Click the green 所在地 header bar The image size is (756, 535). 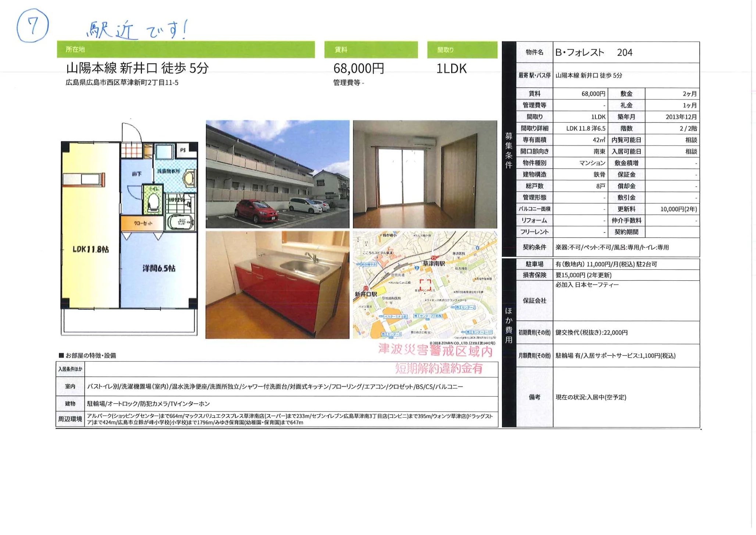pyautogui.click(x=186, y=49)
